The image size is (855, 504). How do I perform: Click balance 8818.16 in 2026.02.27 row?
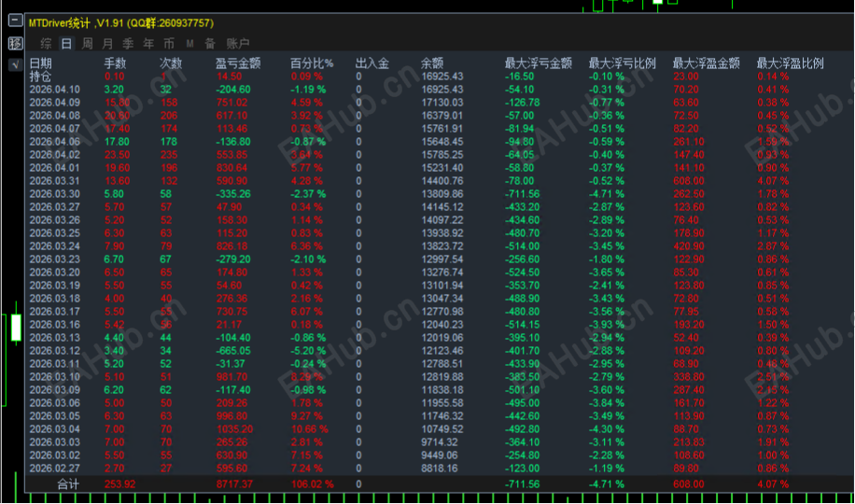(440, 469)
